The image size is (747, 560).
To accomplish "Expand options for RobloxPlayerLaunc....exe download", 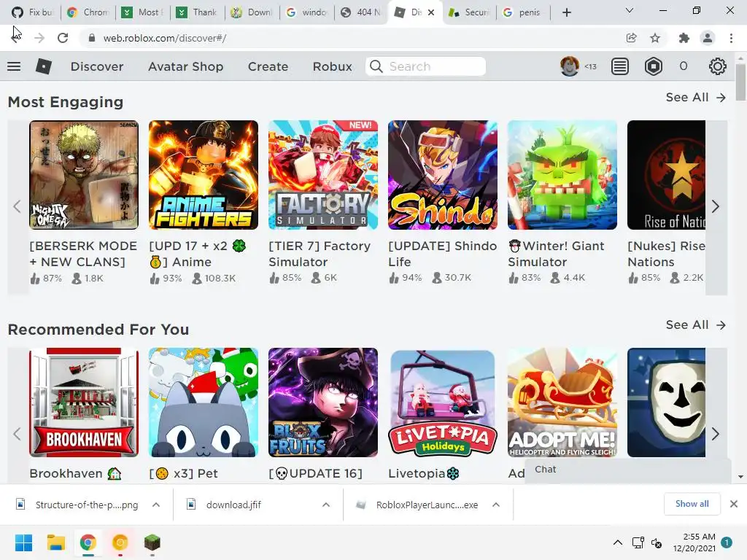I will coord(496,505).
